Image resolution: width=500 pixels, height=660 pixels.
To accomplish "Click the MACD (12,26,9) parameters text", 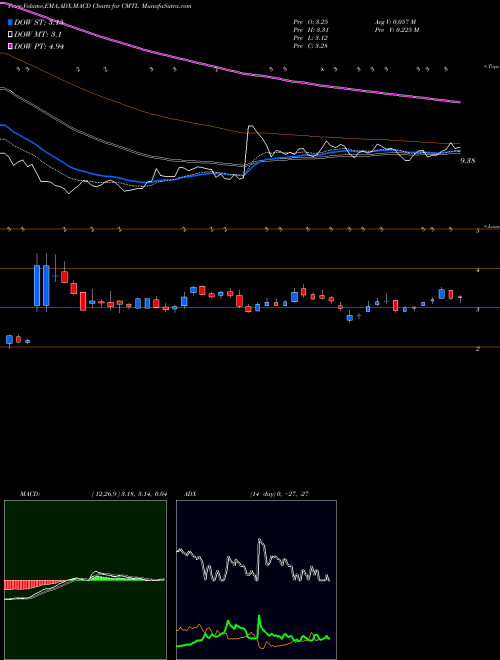I will (129, 494).
